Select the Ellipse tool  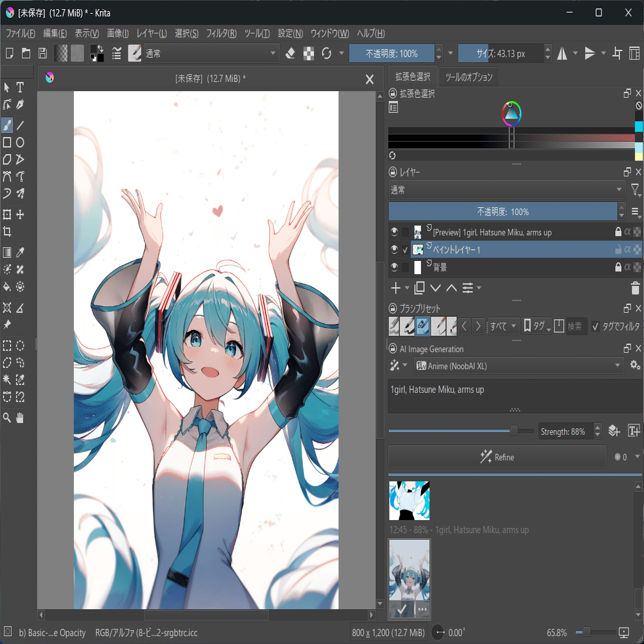[20, 142]
